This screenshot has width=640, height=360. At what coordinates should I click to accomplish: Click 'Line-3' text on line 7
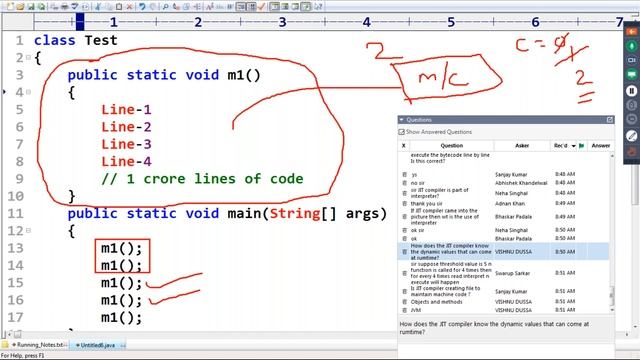pyautogui.click(x=126, y=144)
